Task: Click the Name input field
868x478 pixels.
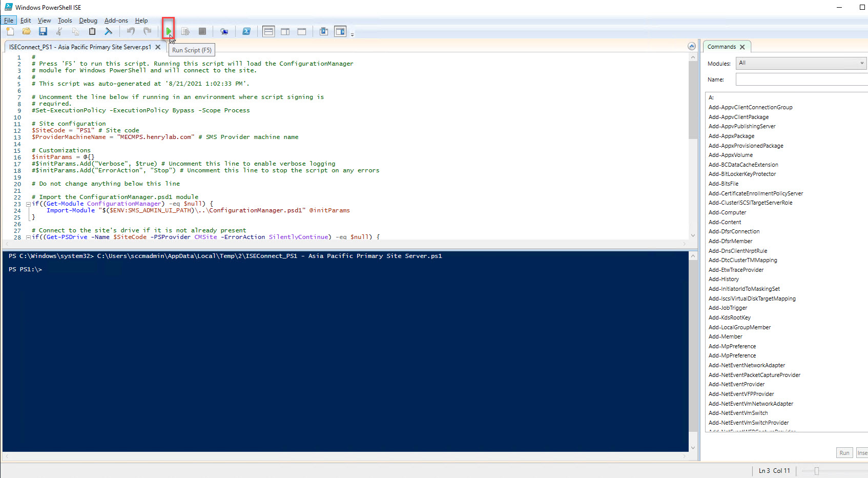Action: coord(801,79)
